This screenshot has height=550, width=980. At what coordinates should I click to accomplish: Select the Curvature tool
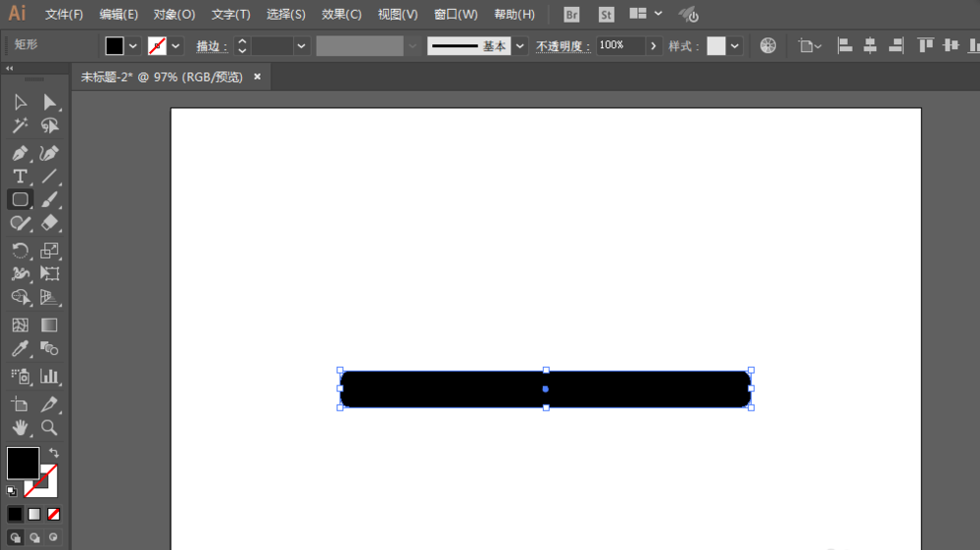tap(49, 153)
